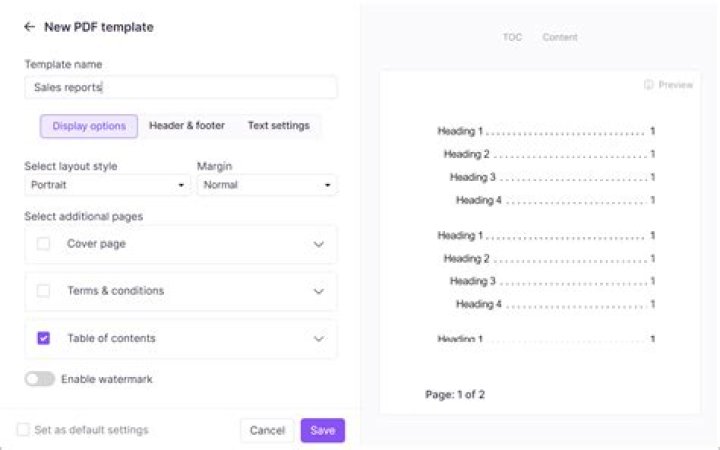Check the Cover page checkbox
Screen dimensions: 720x450
click(43, 243)
